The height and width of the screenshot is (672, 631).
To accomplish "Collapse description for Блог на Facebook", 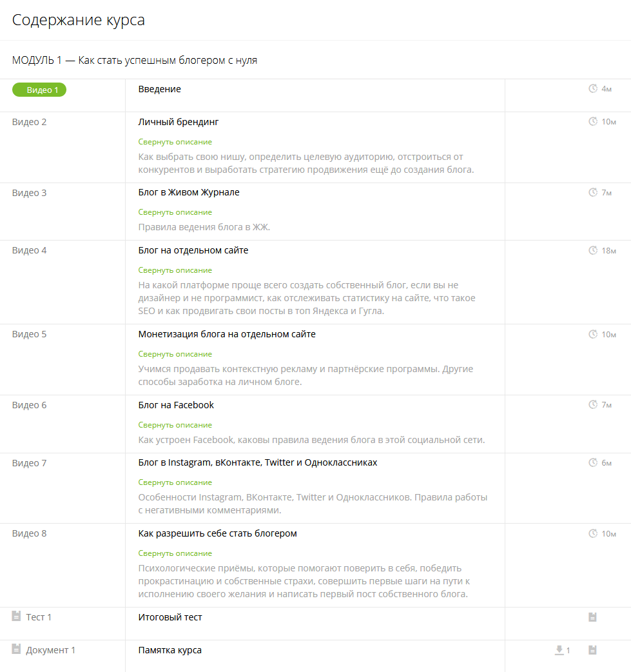I will point(175,425).
